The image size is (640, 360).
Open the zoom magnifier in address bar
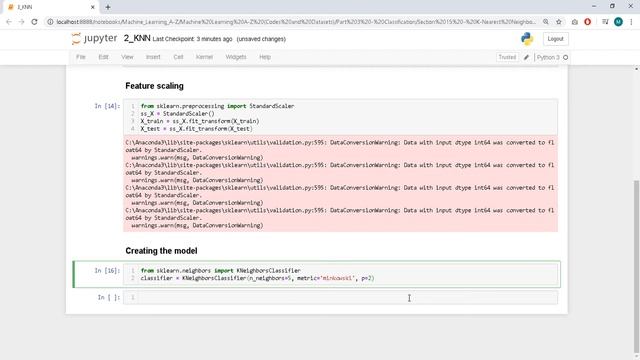(546, 22)
